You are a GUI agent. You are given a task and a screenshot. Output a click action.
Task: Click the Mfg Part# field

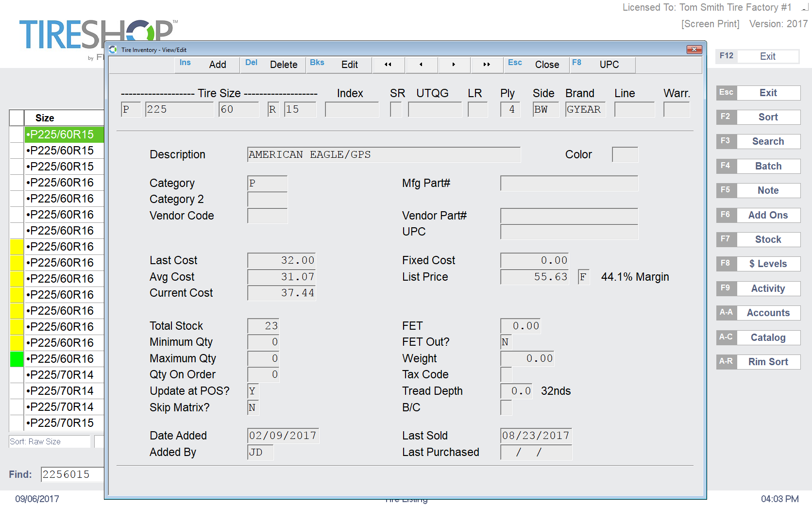pos(569,183)
